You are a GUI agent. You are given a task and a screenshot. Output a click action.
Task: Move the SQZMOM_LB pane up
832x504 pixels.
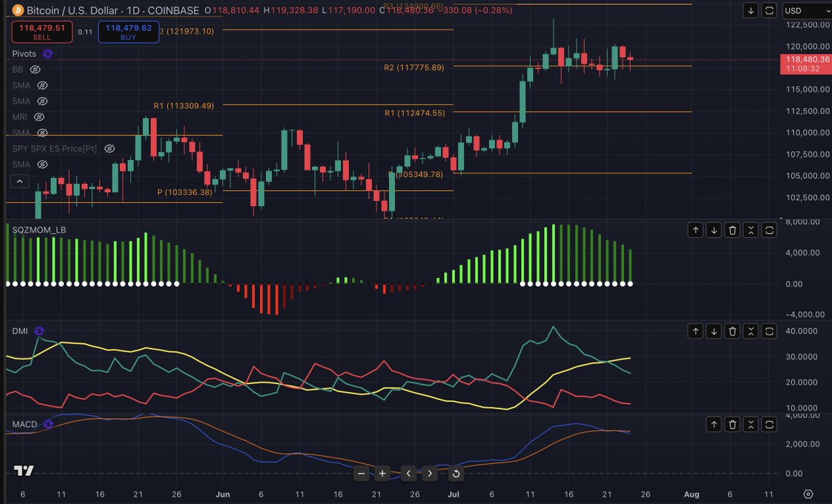tap(695, 230)
